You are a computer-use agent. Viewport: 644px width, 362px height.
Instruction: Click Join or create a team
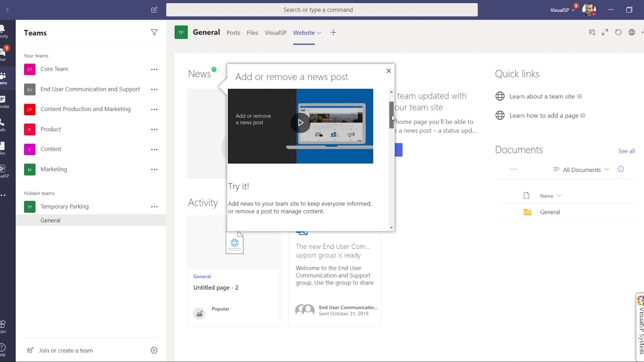[66, 350]
